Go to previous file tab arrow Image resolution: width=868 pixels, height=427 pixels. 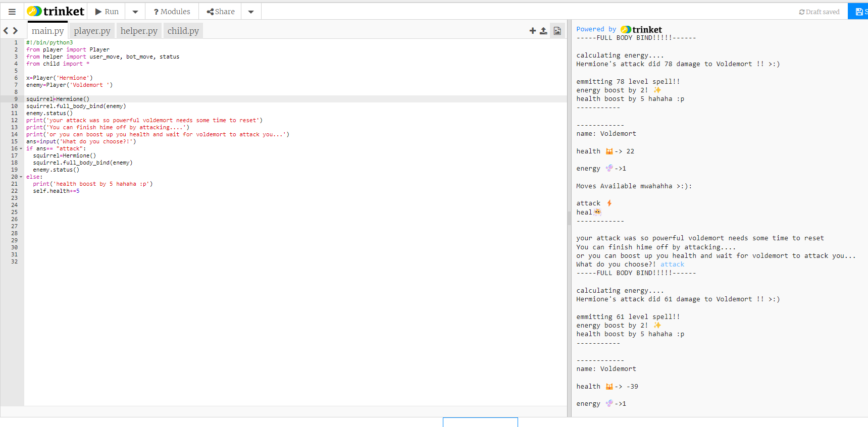tap(6, 31)
